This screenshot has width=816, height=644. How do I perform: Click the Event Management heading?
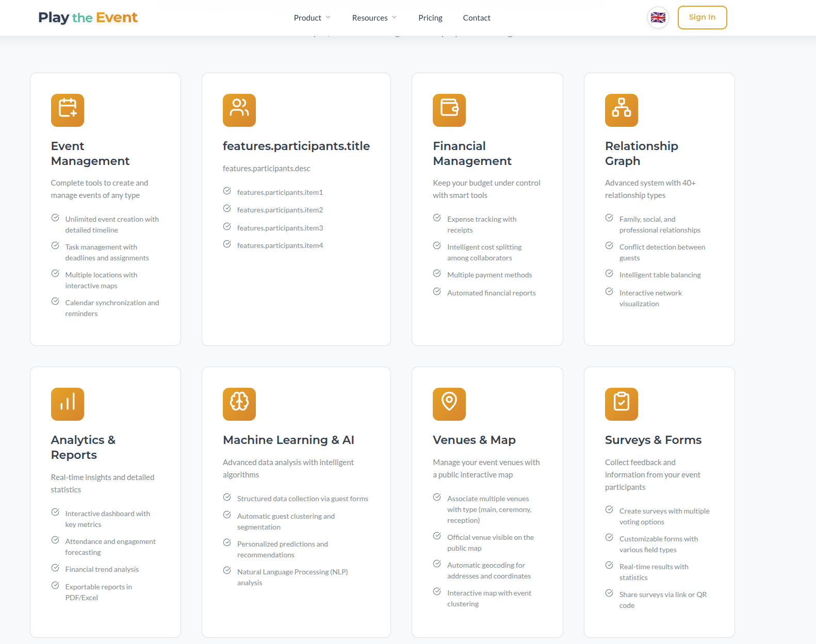coord(90,154)
